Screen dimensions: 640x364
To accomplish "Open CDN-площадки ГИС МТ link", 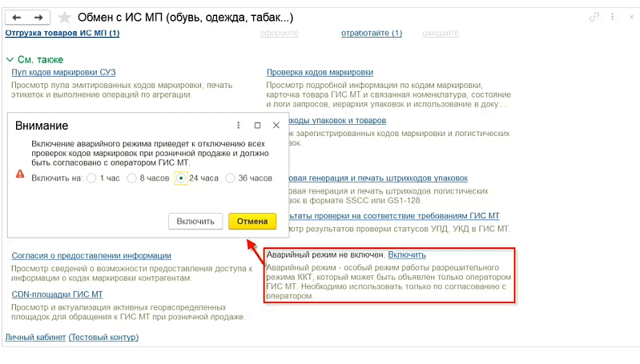I will [x=57, y=294].
